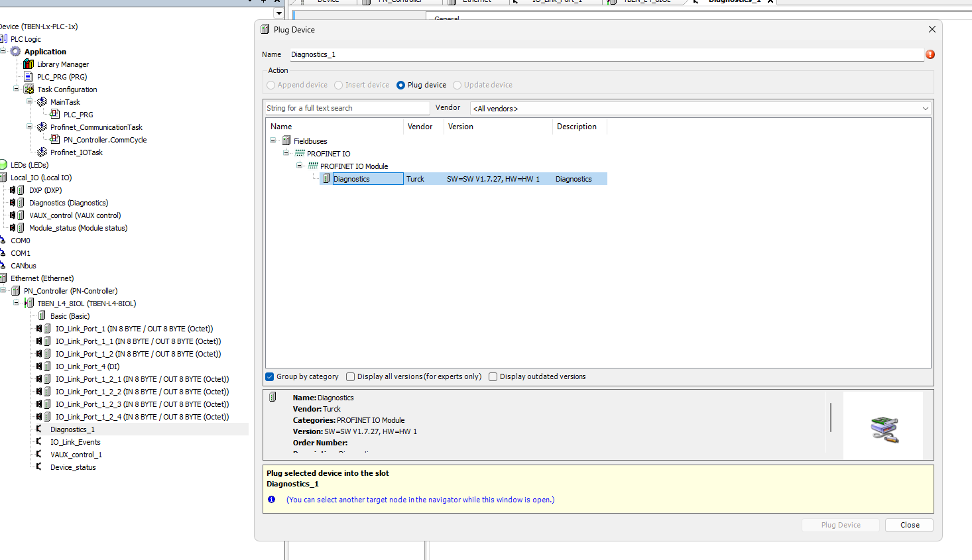Click the Fieldbuses category icon in dialog
The image size is (972, 560).
tap(286, 141)
